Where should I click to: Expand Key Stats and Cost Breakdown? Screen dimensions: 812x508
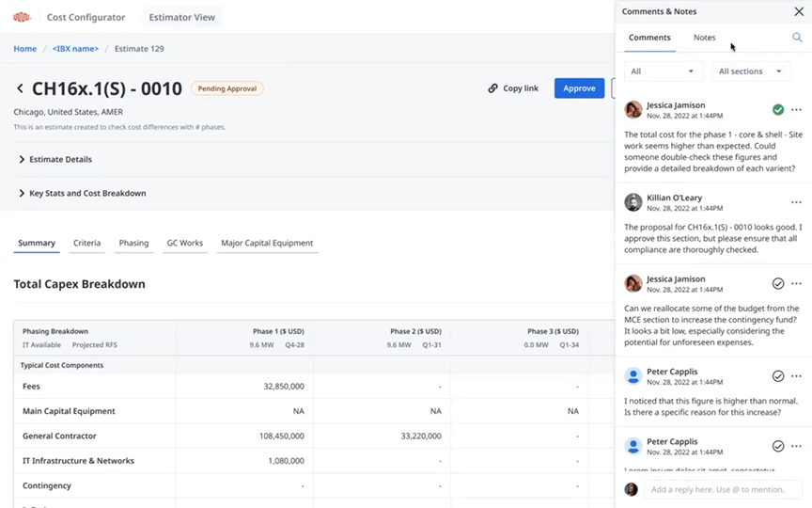(x=82, y=194)
